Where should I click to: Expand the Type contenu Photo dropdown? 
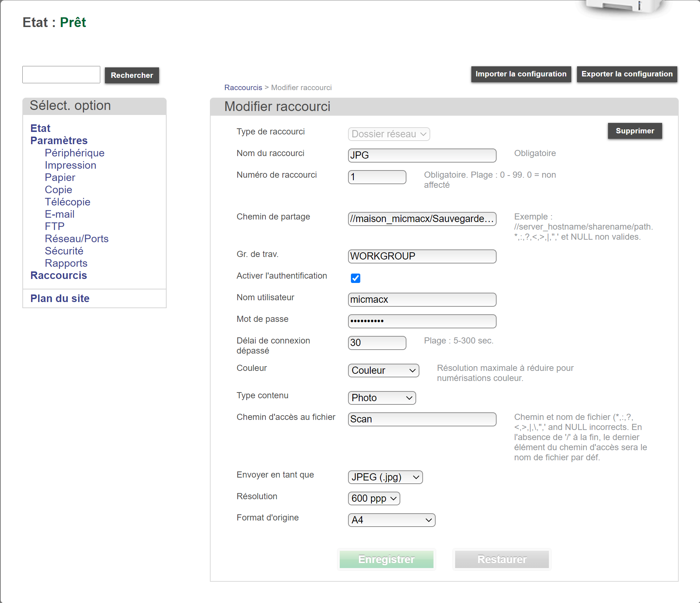click(382, 398)
